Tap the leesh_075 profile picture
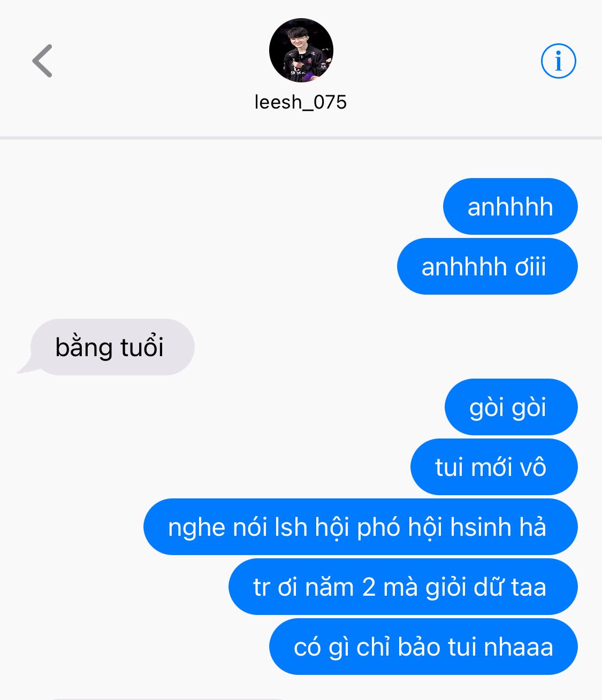This screenshot has width=602, height=700. [x=301, y=50]
